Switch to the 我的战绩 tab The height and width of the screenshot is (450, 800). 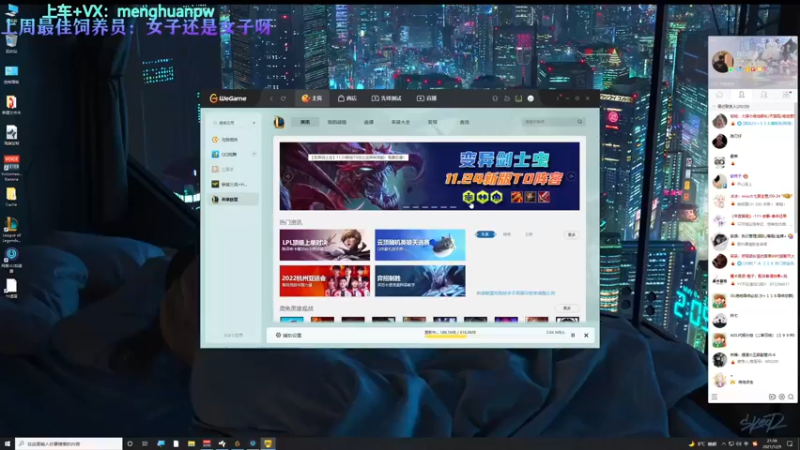click(x=337, y=122)
